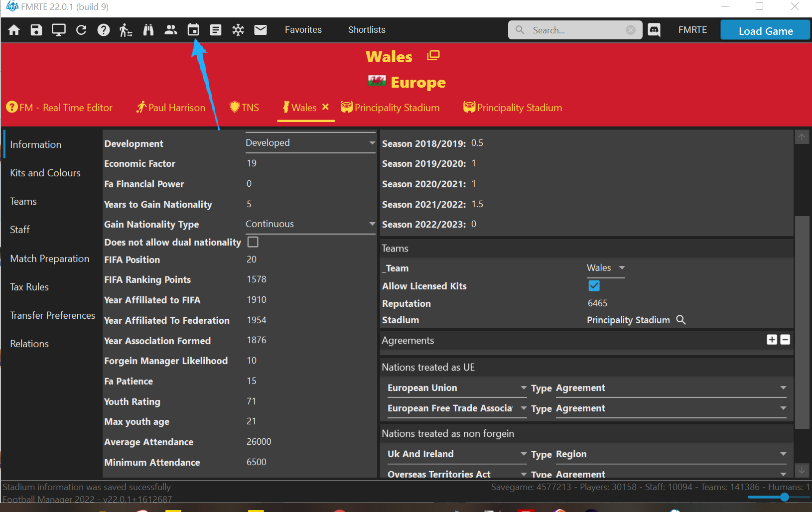Close the Wales tab
Screen dimensions: 812x512
[325, 107]
